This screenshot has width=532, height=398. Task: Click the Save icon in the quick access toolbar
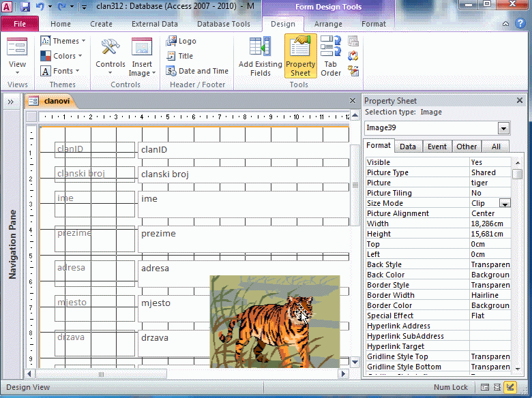(25, 7)
